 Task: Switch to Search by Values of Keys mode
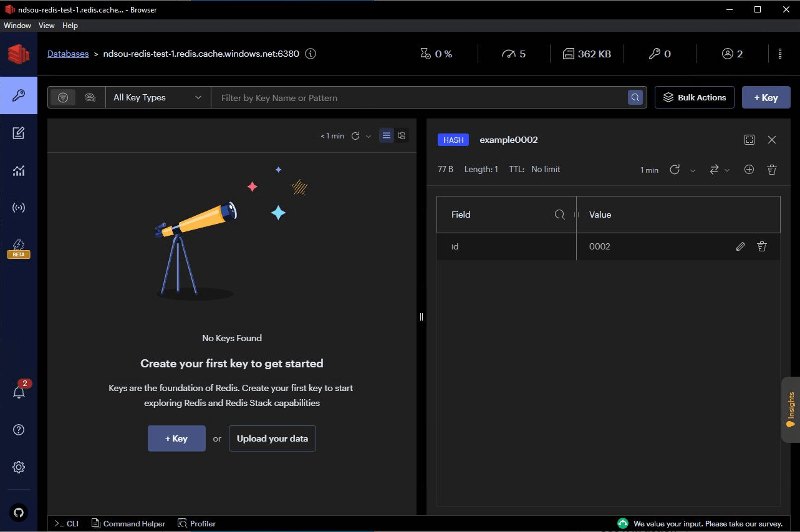click(x=90, y=97)
